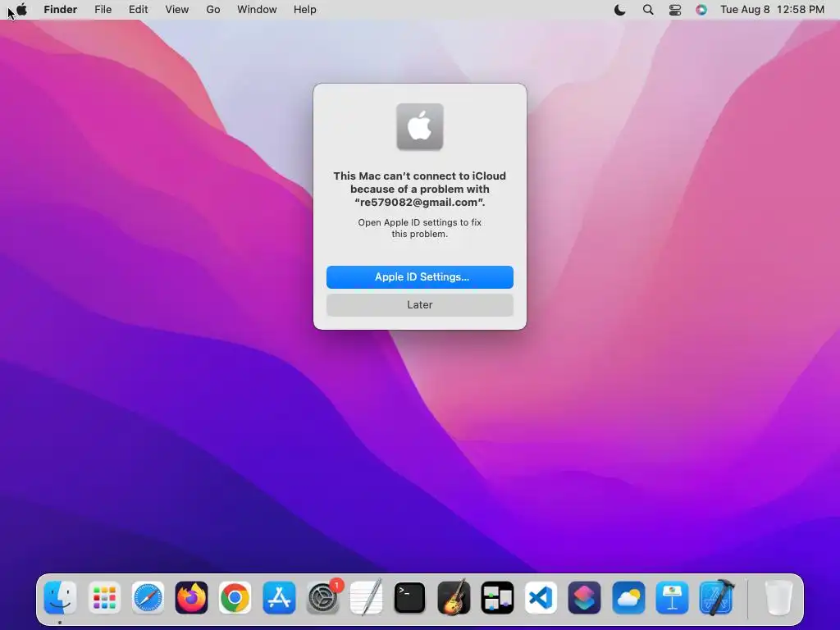The image size is (840, 630).
Task: Launch Terminal from the Dock
Action: [410, 597]
